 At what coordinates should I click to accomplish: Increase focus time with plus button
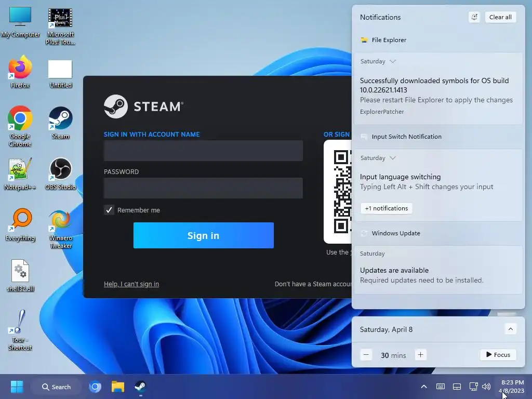click(420, 355)
